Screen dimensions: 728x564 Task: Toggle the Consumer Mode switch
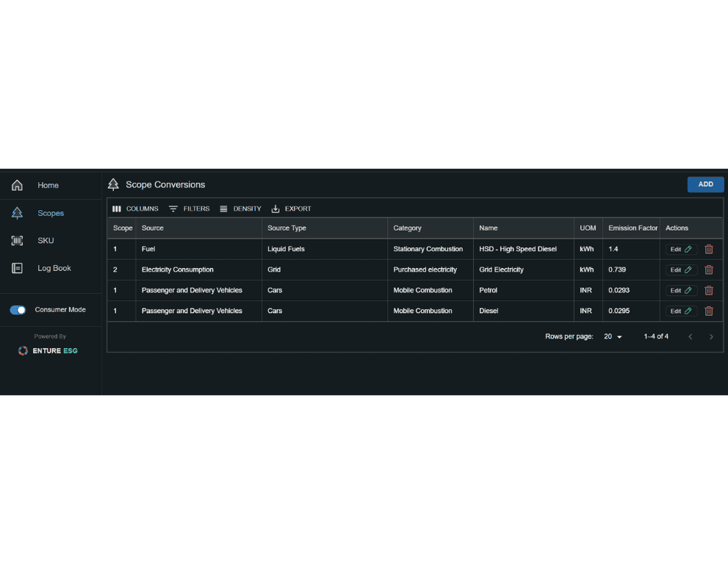pyautogui.click(x=18, y=310)
